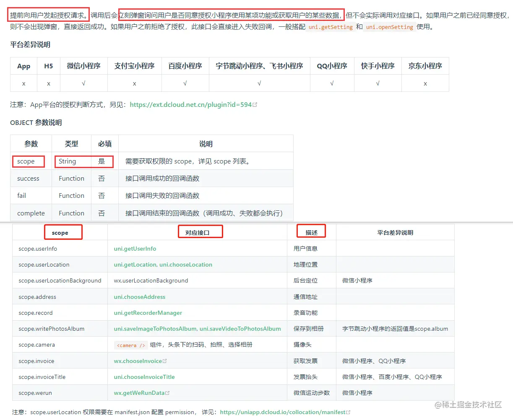
Task: Click the uni.chooseInvoiceTitle link
Action: coord(144,377)
